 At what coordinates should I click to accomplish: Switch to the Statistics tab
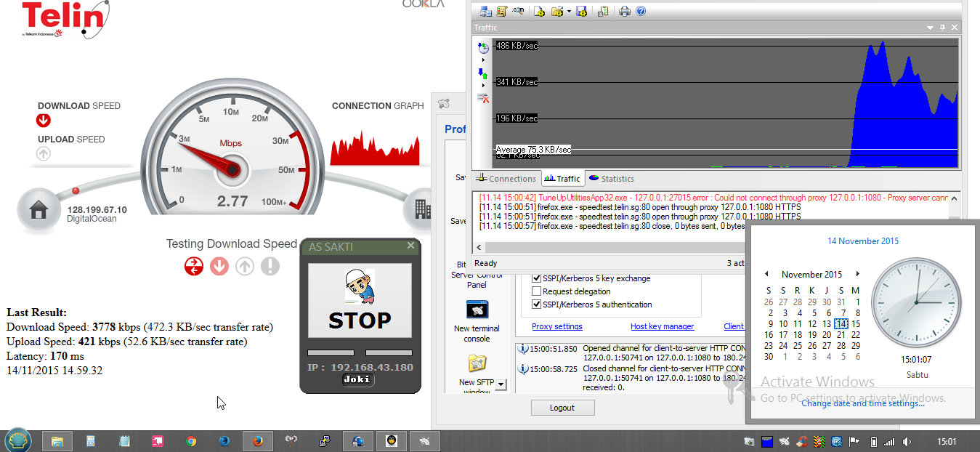[612, 179]
